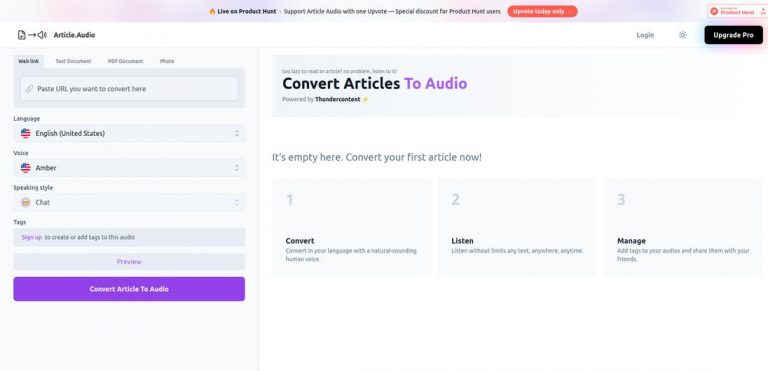Click the US flag in Language selector
The image size is (768, 371).
25,133
